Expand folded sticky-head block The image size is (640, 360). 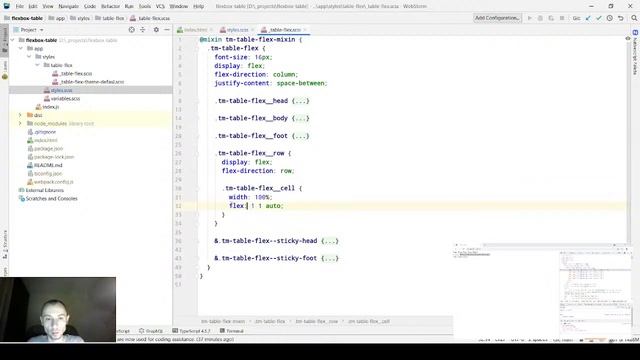pyautogui.click(x=330, y=241)
